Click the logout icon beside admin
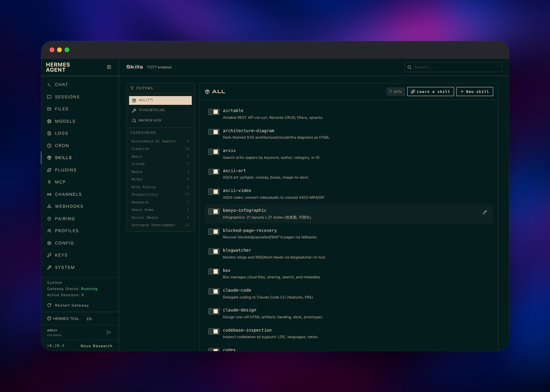The height and width of the screenshot is (392, 550). pos(109,332)
